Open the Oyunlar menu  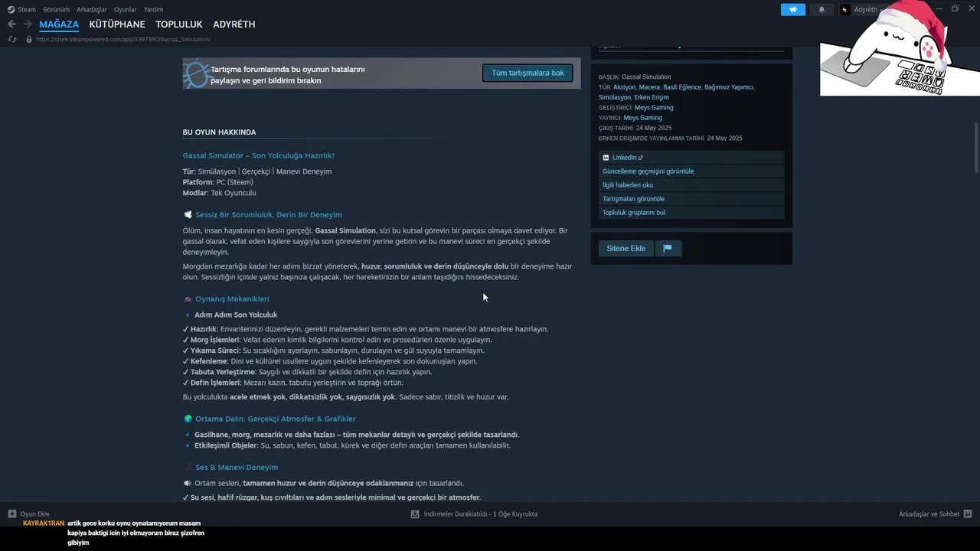click(126, 10)
